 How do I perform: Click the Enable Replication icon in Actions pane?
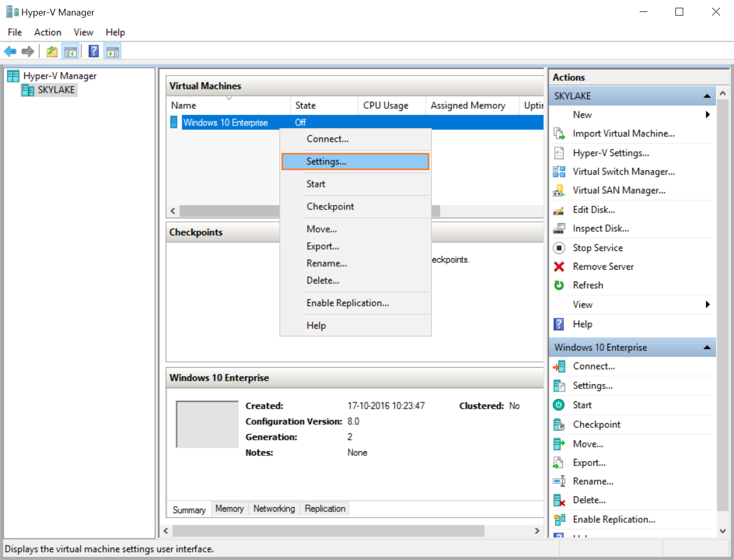(x=559, y=520)
